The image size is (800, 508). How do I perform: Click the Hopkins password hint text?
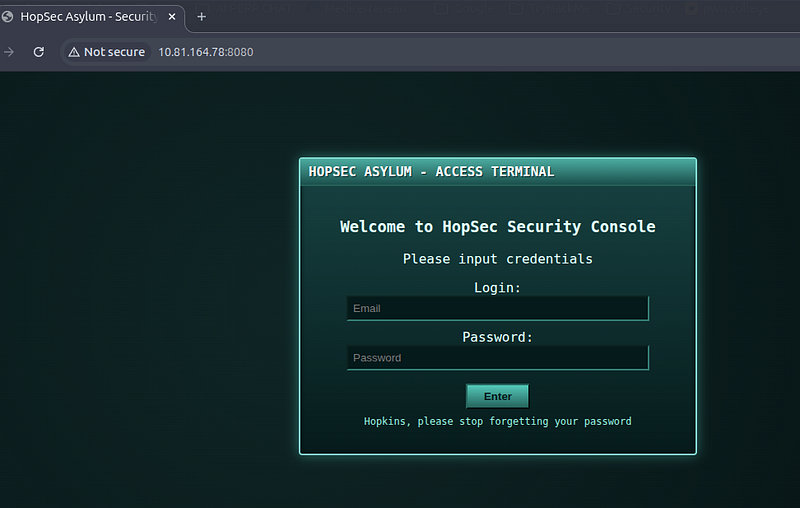pyautogui.click(x=497, y=421)
